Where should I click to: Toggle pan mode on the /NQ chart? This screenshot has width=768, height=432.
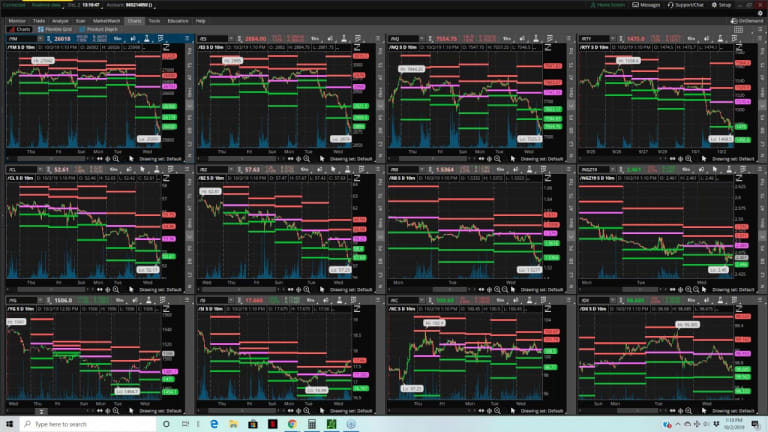click(x=481, y=159)
